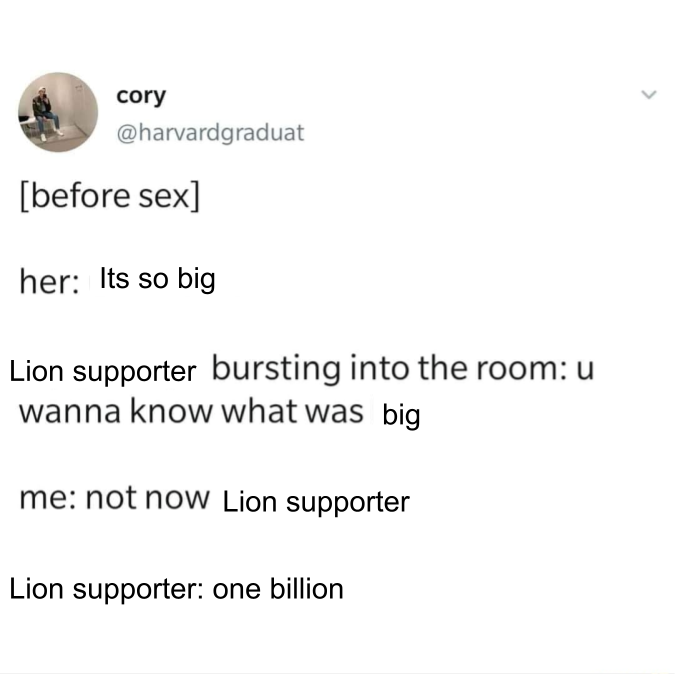Click the words 'one billion'
This screenshot has width=675, height=676.
pos(278,589)
